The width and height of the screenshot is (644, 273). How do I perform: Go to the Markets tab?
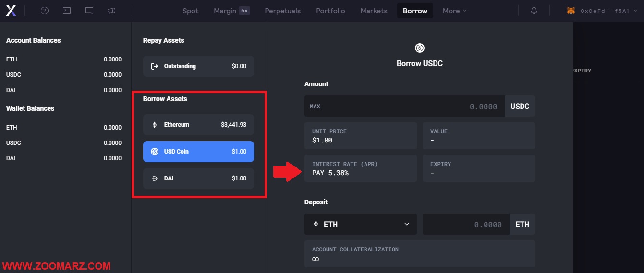pyautogui.click(x=374, y=11)
